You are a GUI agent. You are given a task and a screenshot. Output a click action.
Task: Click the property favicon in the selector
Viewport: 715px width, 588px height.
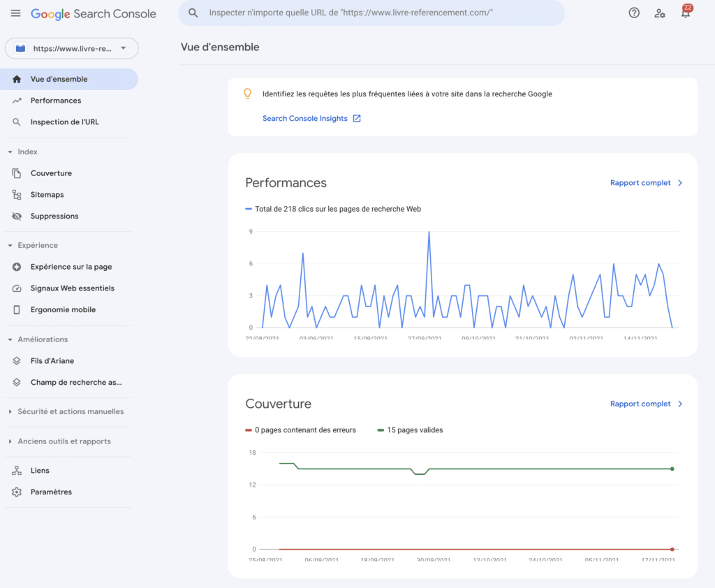[x=20, y=48]
